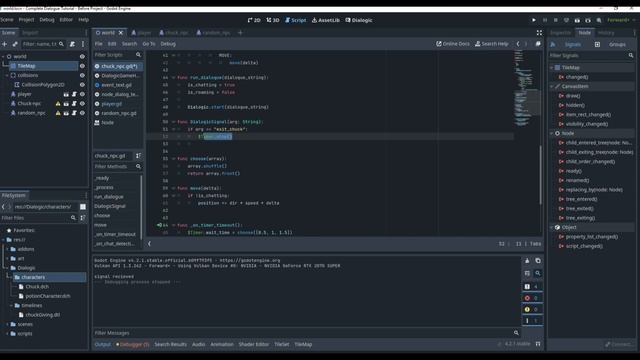640x360 pixels.
Task: Collapse the CanvasItem signals category
Action: 552,86
